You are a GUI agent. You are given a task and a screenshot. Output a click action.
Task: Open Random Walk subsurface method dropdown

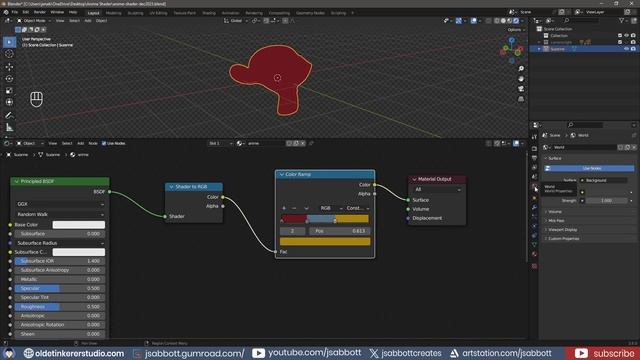[60, 214]
